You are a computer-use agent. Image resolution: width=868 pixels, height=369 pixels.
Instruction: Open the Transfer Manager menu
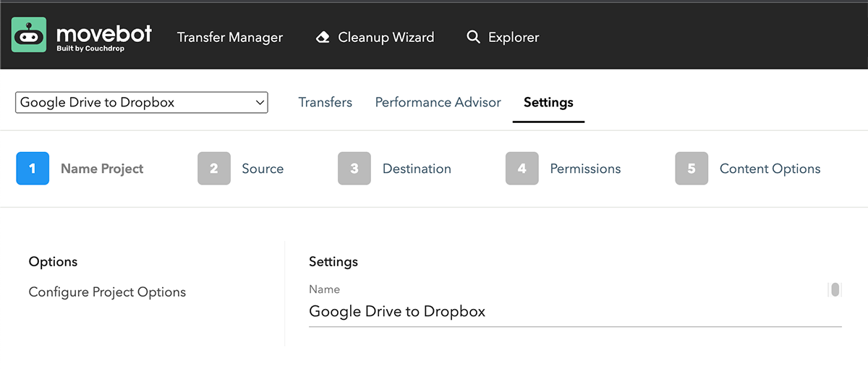(x=230, y=37)
